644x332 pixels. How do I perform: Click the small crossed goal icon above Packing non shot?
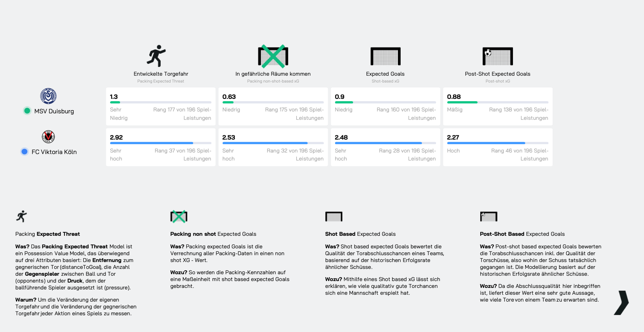(179, 216)
